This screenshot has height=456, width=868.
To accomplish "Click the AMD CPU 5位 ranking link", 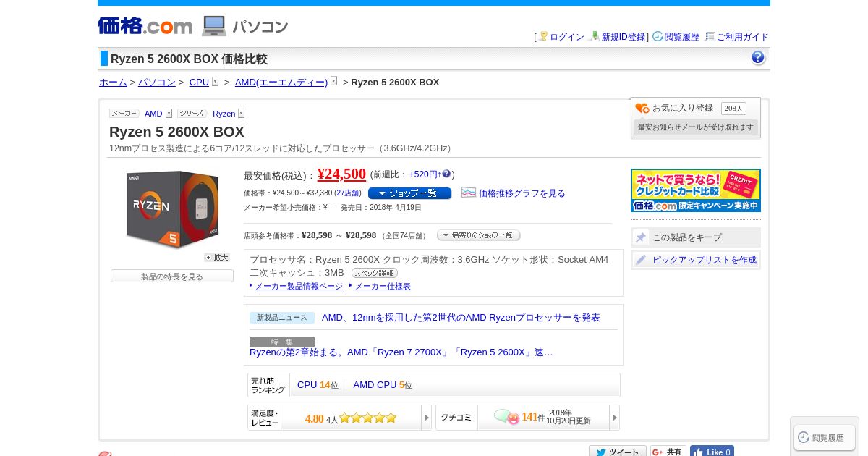I will pyautogui.click(x=383, y=385).
